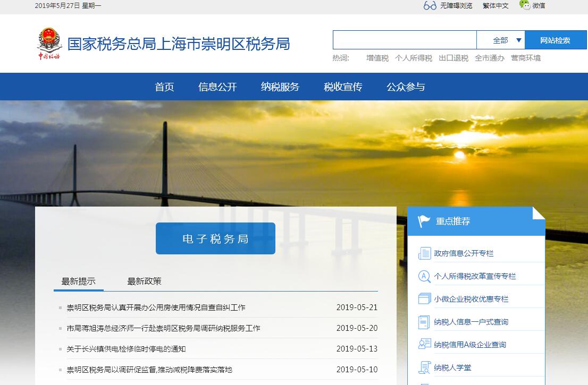The height and width of the screenshot is (385, 588).
Task: Click the 纳税信用A级企业查询 icon
Action: click(424, 345)
